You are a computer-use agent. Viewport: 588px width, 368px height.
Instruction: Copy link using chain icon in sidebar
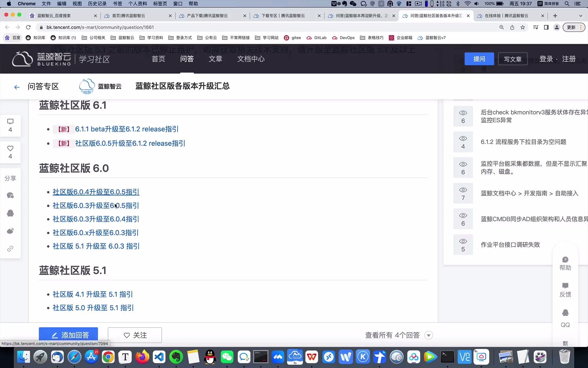(x=10, y=249)
